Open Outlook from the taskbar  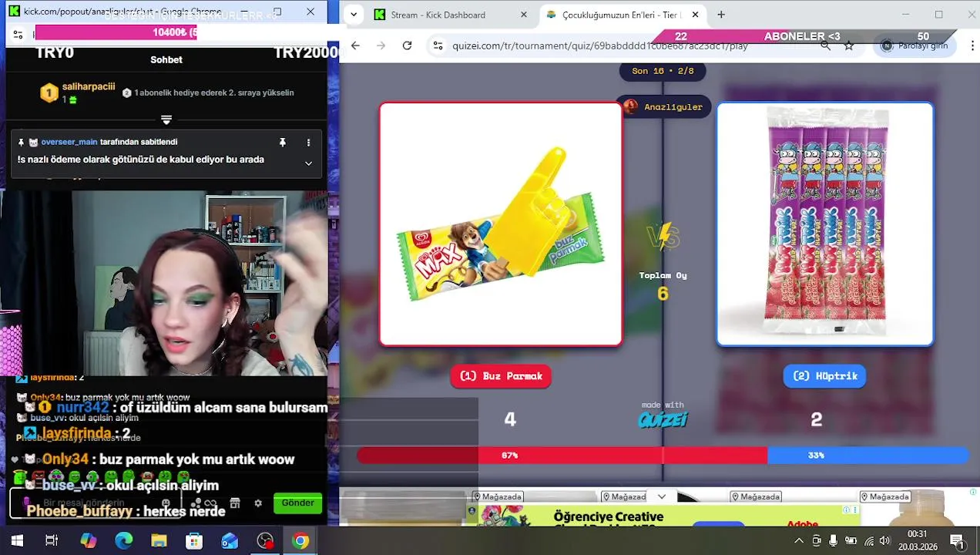(230, 541)
